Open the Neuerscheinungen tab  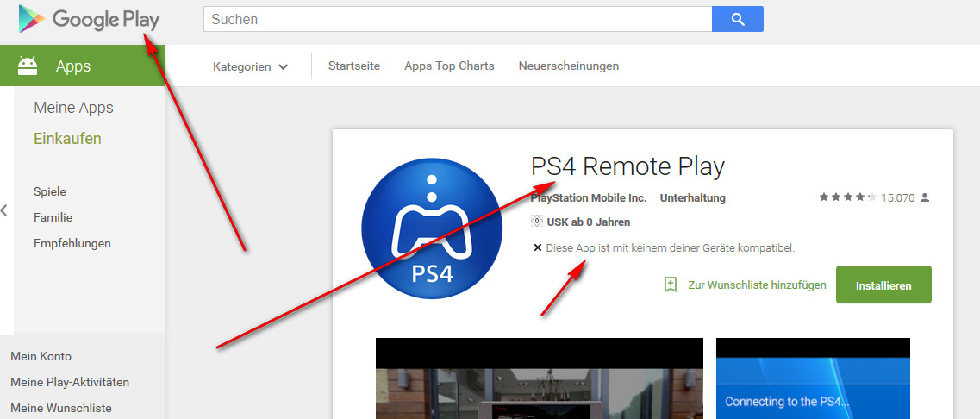pyautogui.click(x=569, y=66)
